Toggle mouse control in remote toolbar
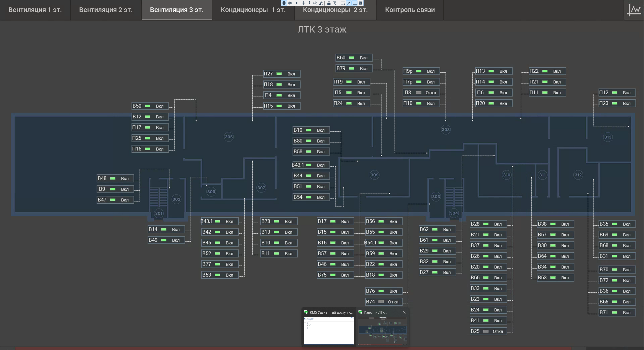The image size is (644, 350). [284, 3]
